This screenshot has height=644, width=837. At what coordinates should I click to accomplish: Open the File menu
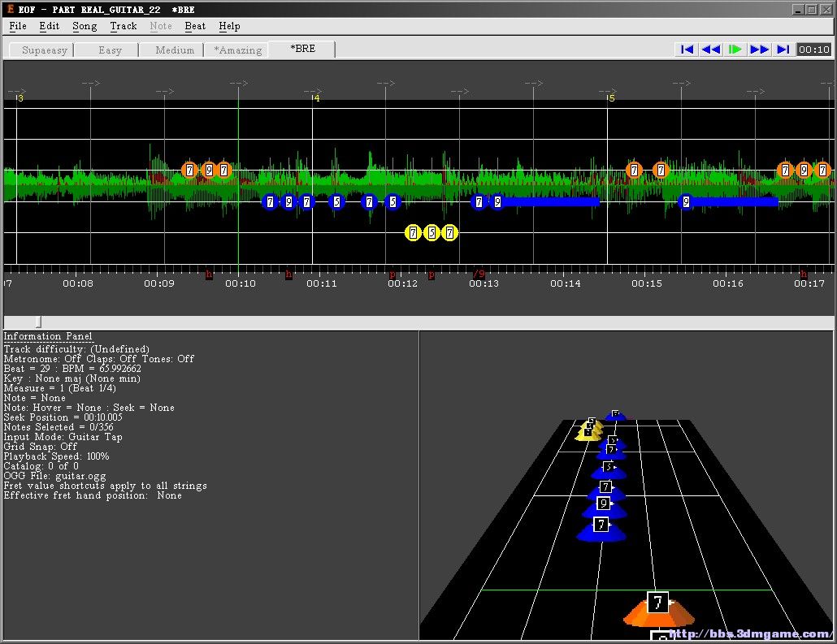18,26
